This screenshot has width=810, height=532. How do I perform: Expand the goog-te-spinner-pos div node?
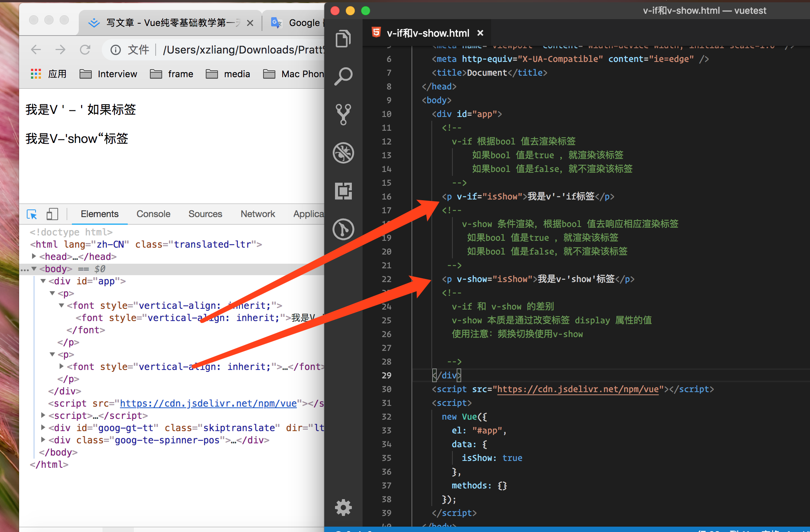pyautogui.click(x=43, y=440)
